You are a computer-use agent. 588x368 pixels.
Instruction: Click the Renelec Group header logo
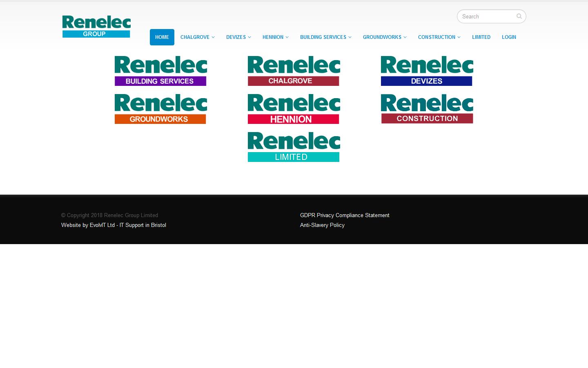(x=96, y=26)
